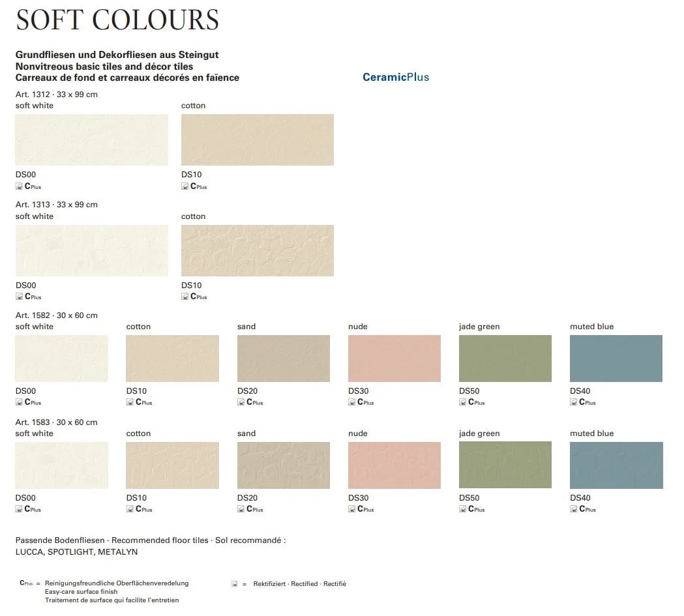Click the CPlus symbol in the bottom legend
684x616 pixels.
tap(26, 583)
